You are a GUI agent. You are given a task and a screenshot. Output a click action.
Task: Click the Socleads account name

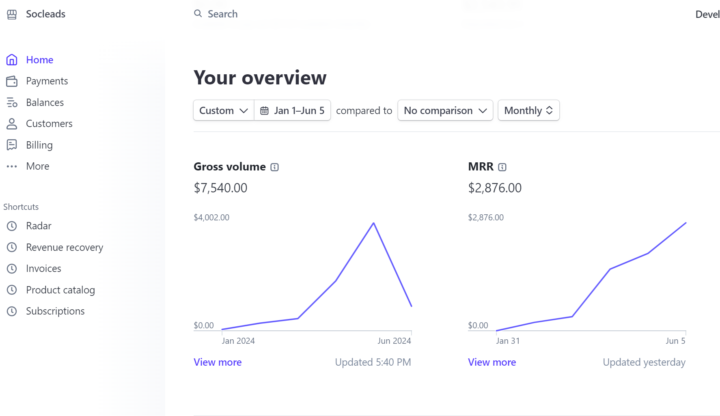(45, 14)
